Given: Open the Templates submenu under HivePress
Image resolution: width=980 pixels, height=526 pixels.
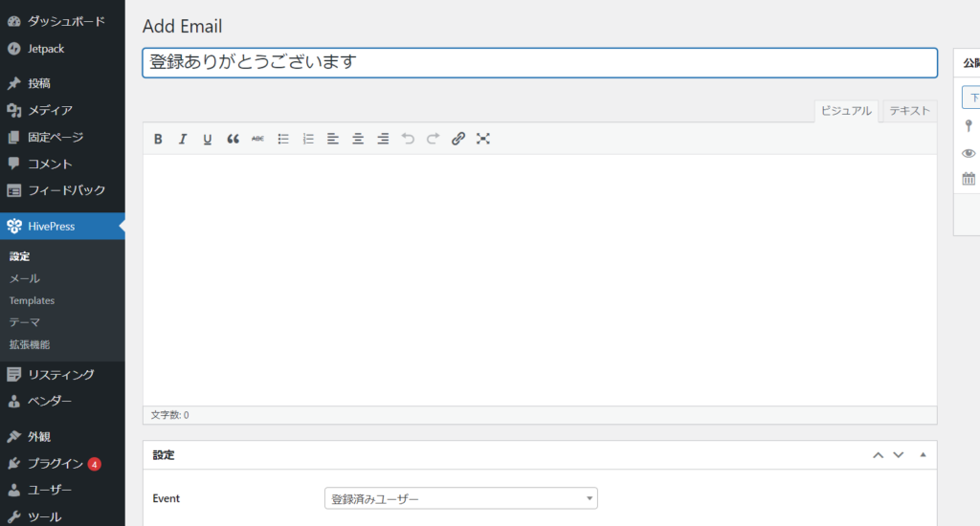Looking at the screenshot, I should pos(32,300).
